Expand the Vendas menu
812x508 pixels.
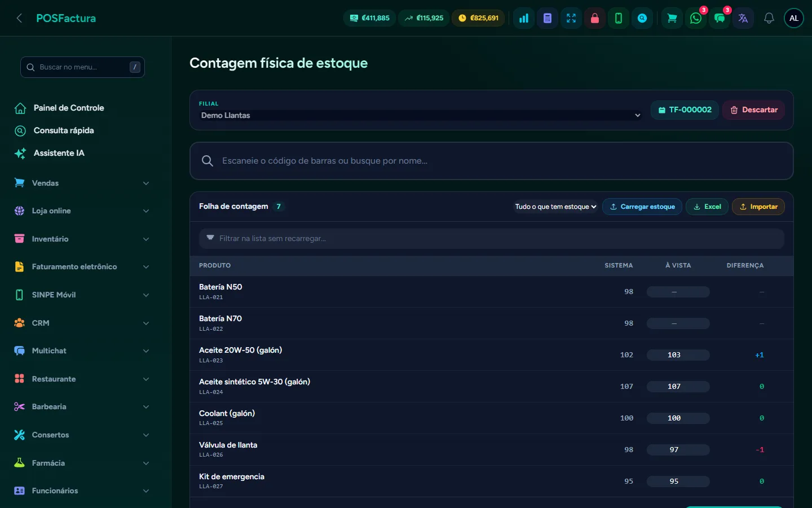pyautogui.click(x=82, y=183)
